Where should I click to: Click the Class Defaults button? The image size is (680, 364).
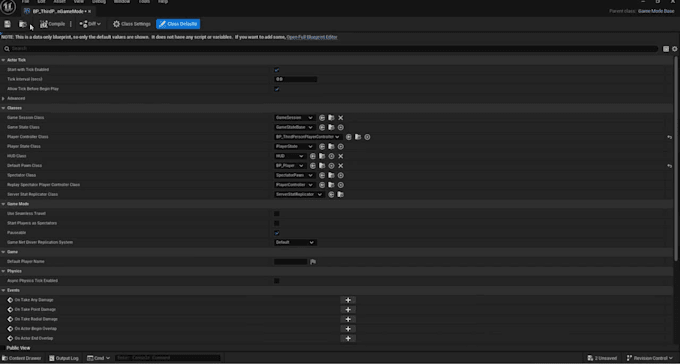point(178,24)
